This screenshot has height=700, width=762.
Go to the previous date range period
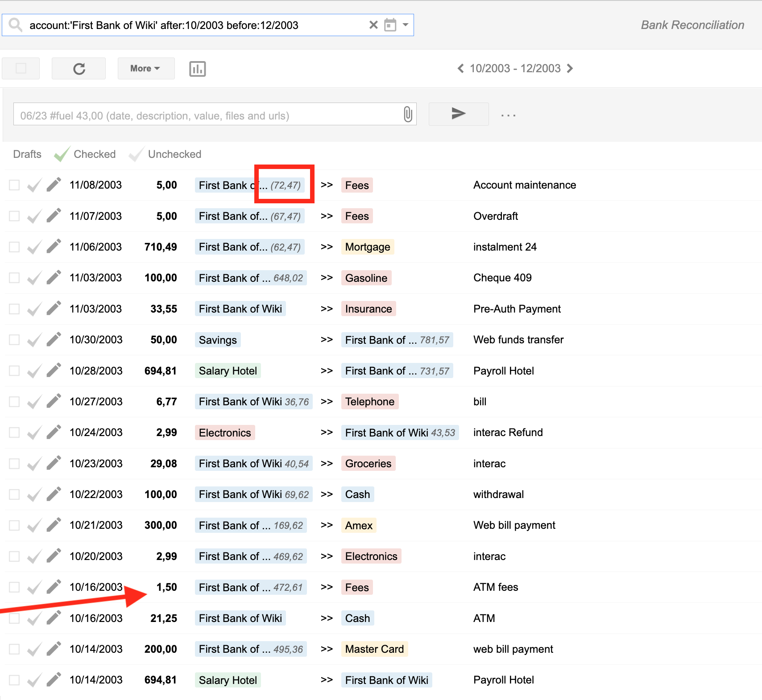coord(461,68)
